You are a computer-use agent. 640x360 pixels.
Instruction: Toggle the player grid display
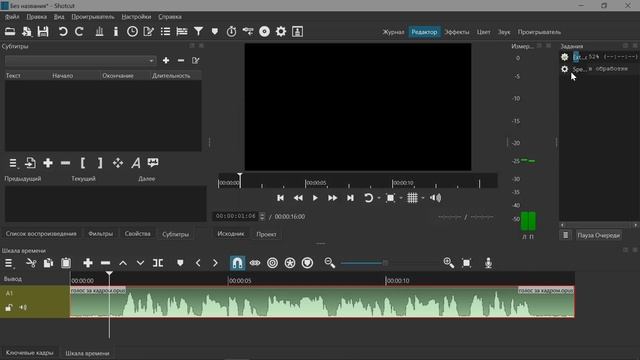pyautogui.click(x=412, y=198)
